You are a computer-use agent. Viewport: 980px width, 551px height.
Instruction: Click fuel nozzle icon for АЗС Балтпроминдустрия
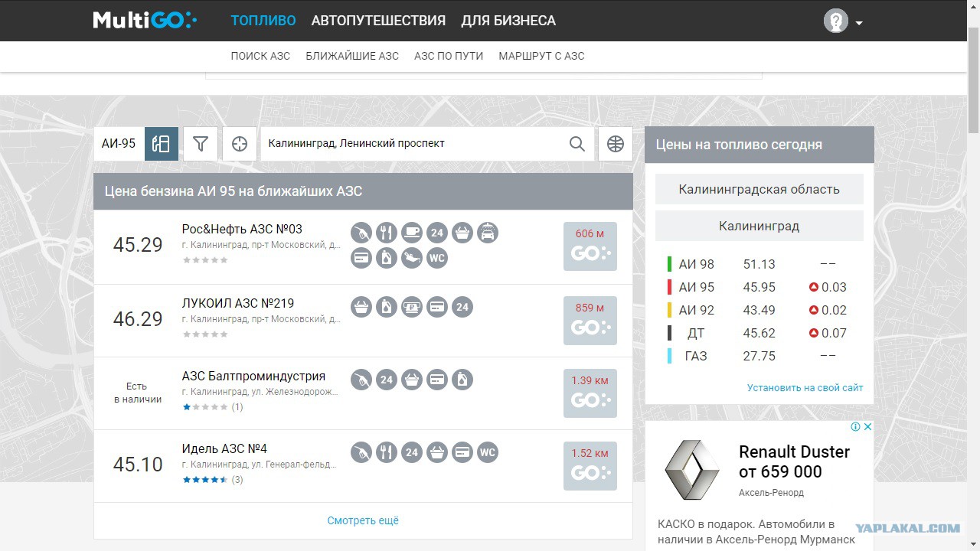click(x=361, y=380)
